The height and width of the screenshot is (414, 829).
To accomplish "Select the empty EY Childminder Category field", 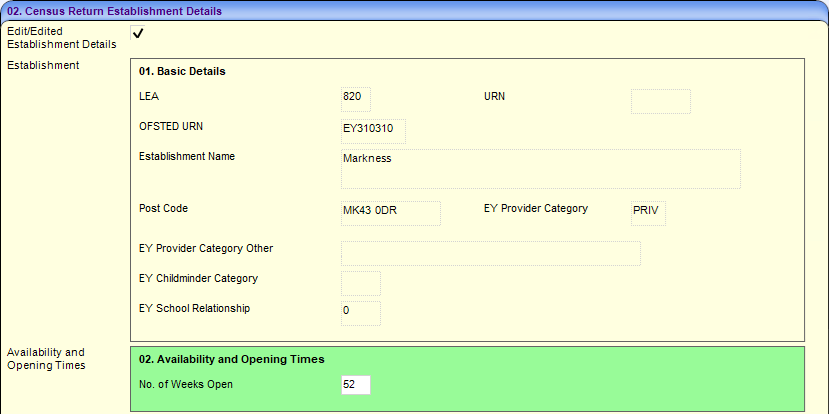I will (360, 283).
